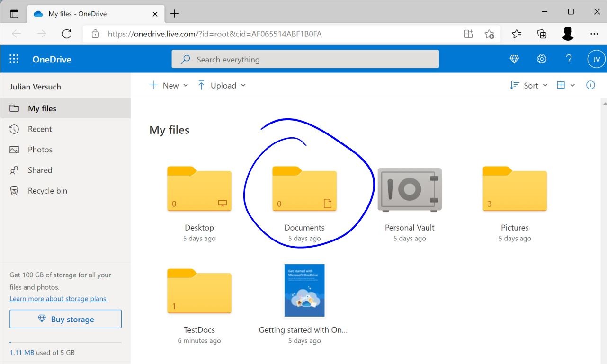Toggle vertical tabs with the top-left icon
Viewport: 607px width, 364px height.
(x=14, y=14)
